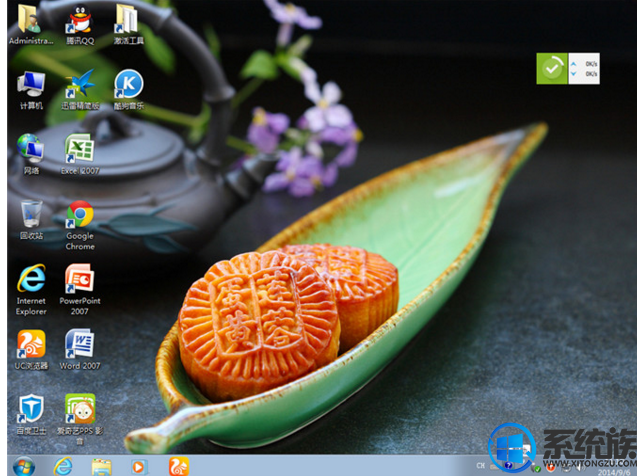Launch the Google Chrome shortcut
637x476 pixels.
tap(80, 225)
